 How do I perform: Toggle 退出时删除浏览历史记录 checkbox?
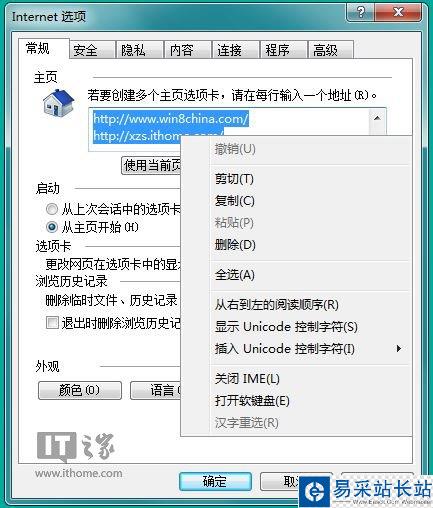(x=52, y=323)
